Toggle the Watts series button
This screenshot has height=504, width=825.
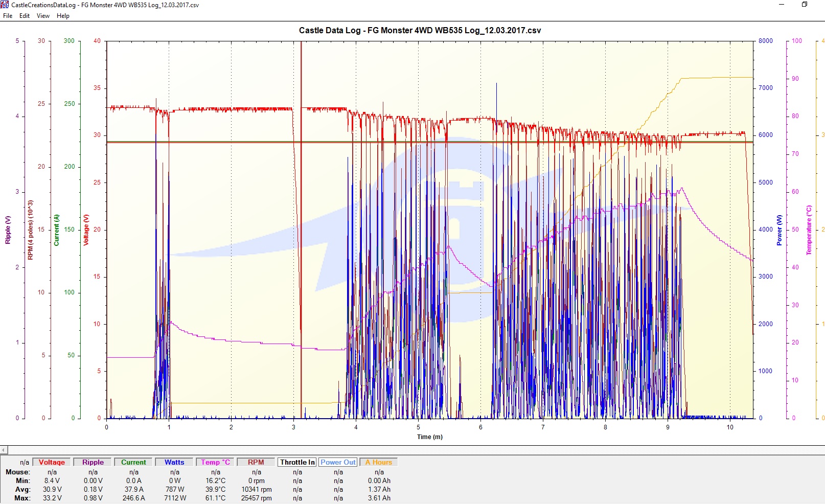pos(174,462)
